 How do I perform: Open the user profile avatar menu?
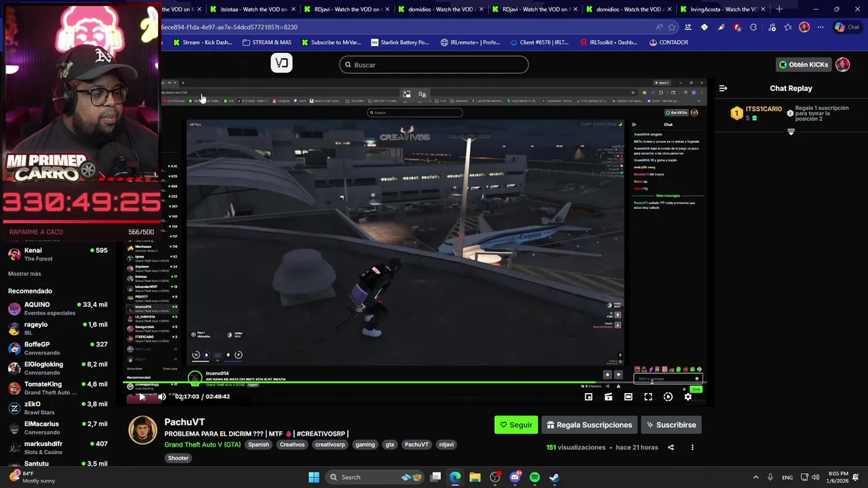click(x=842, y=64)
